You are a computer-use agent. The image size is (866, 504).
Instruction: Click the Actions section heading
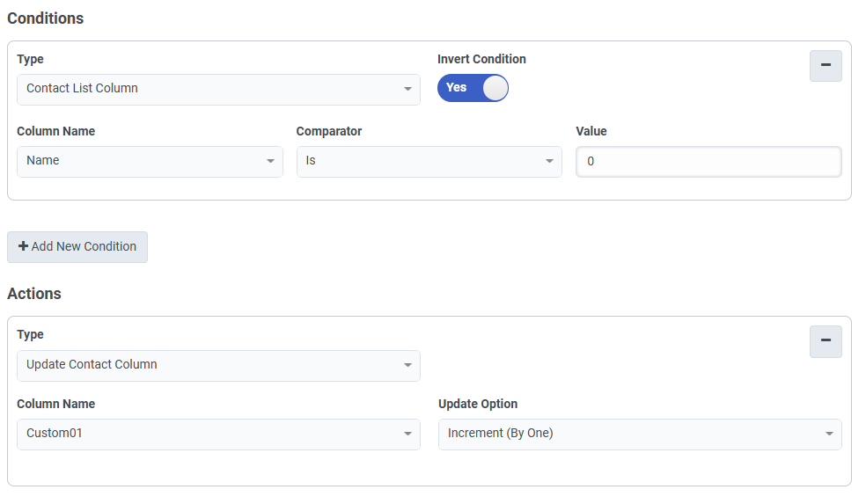tap(34, 294)
